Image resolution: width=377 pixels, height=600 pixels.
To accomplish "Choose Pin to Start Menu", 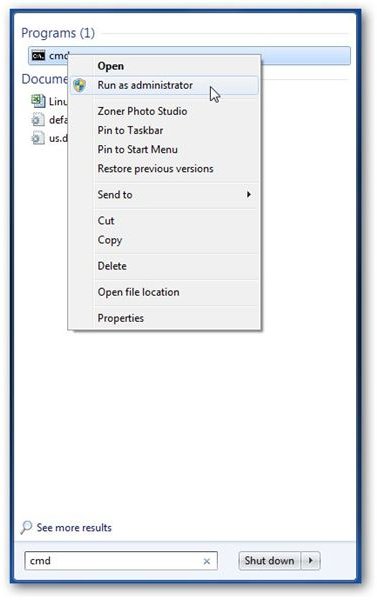I will point(137,150).
